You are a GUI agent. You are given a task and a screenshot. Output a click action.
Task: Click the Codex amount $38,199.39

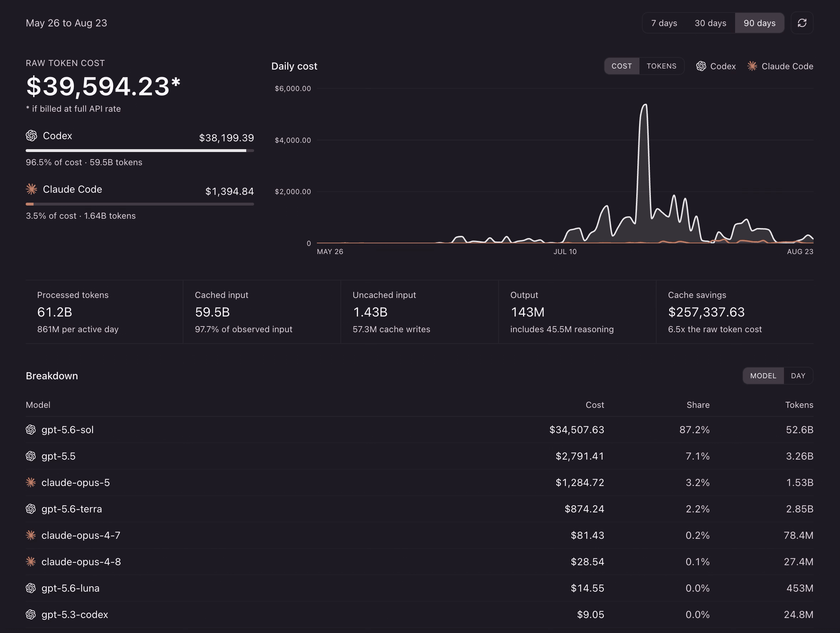(x=226, y=137)
